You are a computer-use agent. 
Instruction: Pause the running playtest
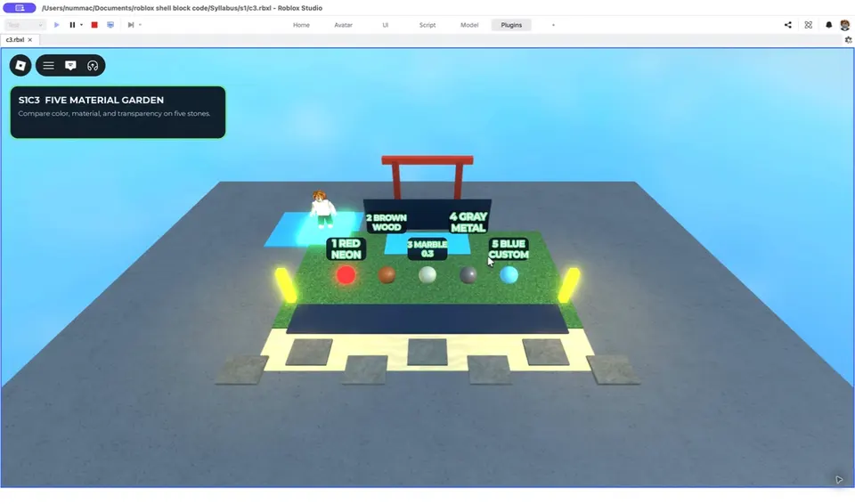72,25
